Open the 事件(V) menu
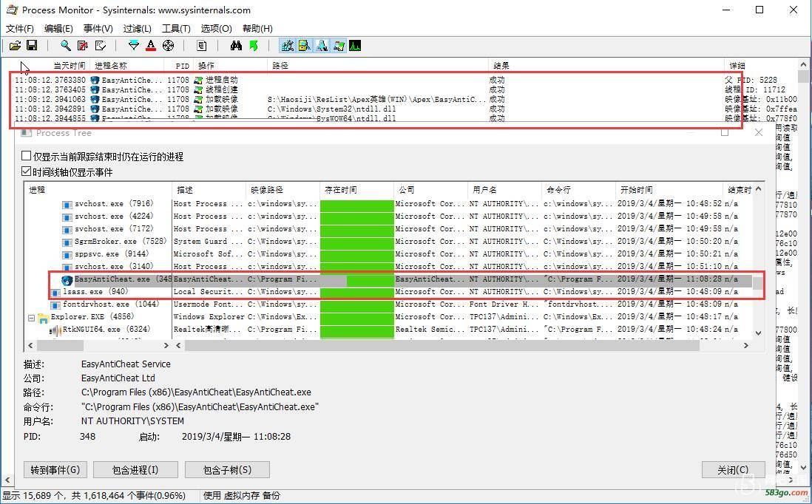 (x=98, y=29)
